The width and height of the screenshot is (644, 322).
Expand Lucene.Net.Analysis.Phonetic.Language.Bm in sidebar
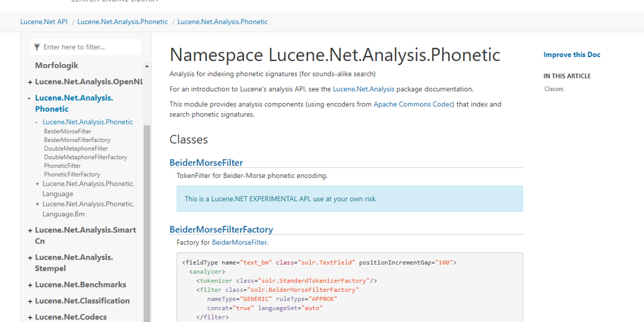(x=38, y=204)
